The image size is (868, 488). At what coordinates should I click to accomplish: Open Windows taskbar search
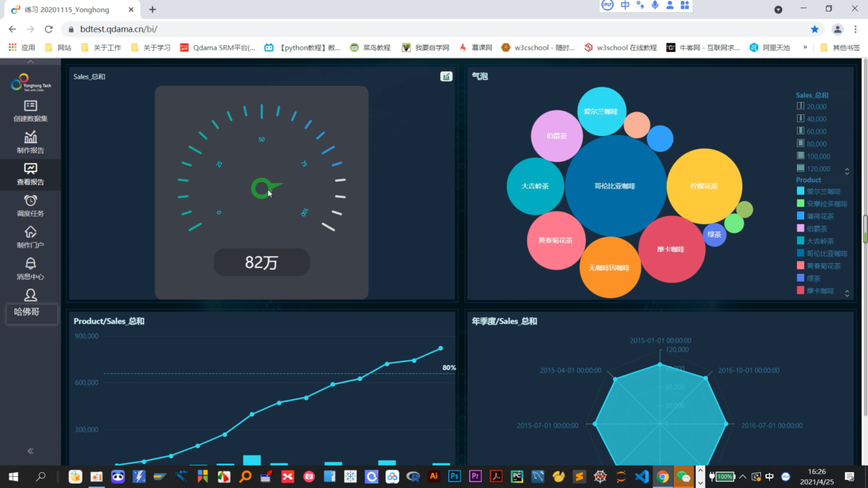[41, 476]
